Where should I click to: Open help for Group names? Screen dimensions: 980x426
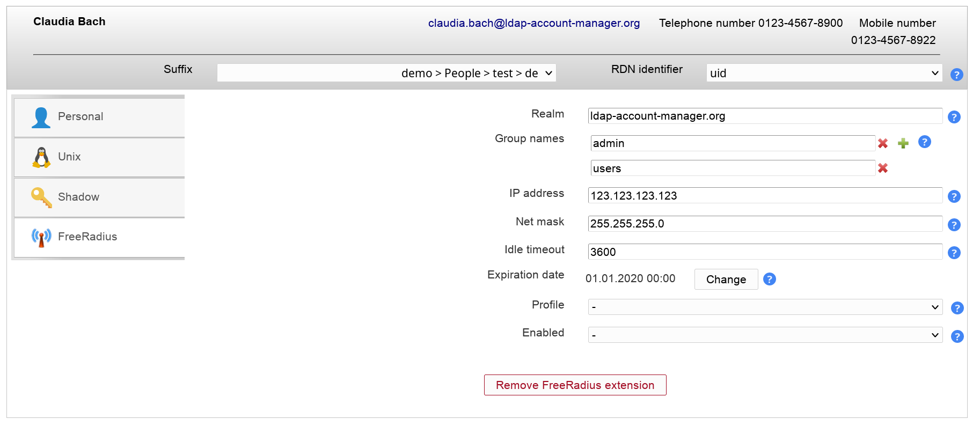(924, 142)
